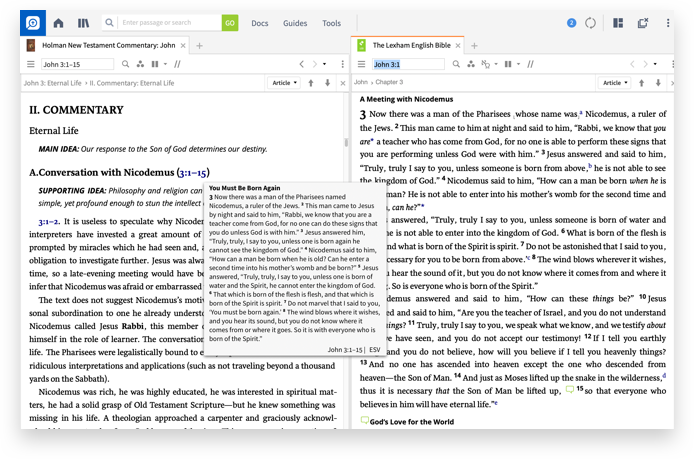694x459 pixels.
Task: Click the 'John 3: Eternal Life' breadcrumb
Action: coord(53,83)
